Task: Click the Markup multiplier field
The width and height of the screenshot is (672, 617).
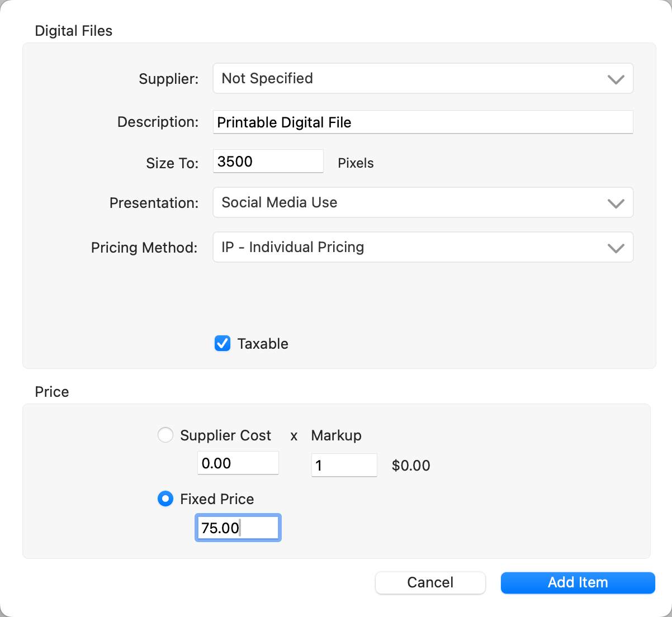Action: 344,465
